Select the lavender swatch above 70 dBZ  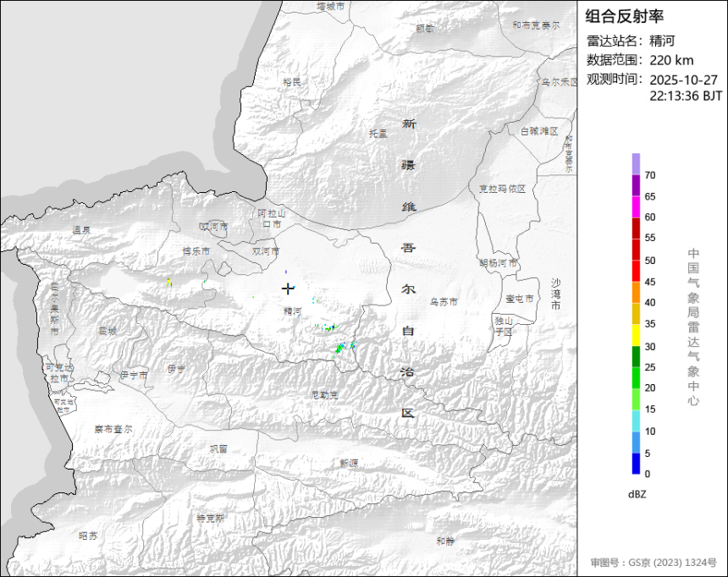[x=636, y=164]
